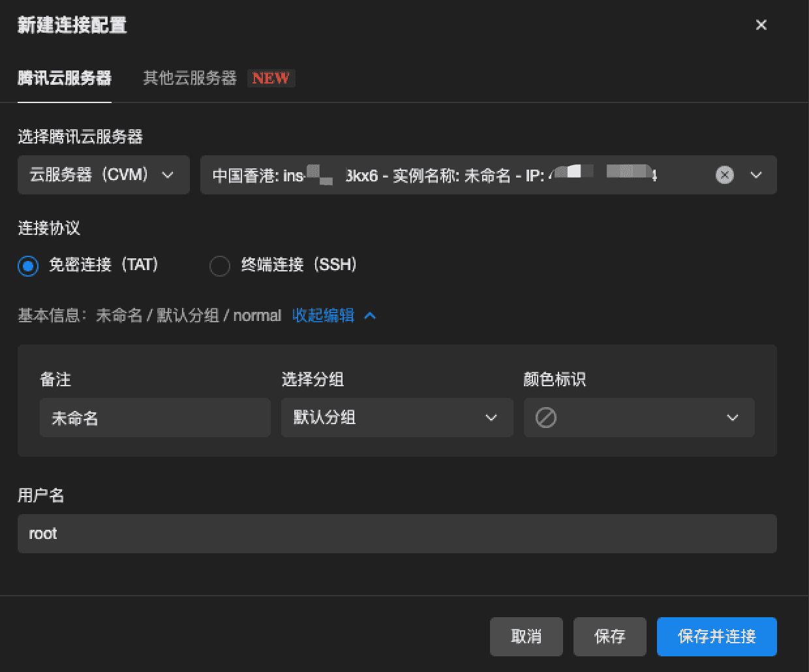Screen dimensions: 809x672
Task: Click the dropdown arrow of 默认分组
Action: 491,418
